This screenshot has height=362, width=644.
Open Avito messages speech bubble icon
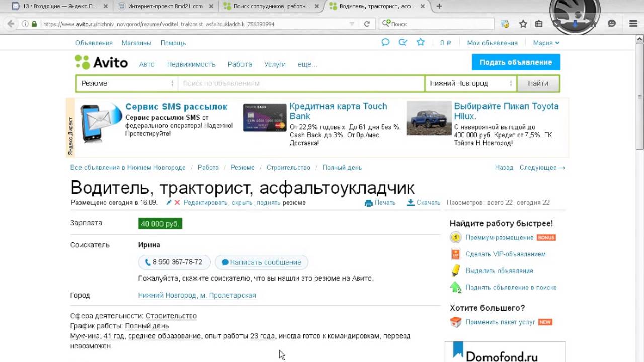point(385,42)
